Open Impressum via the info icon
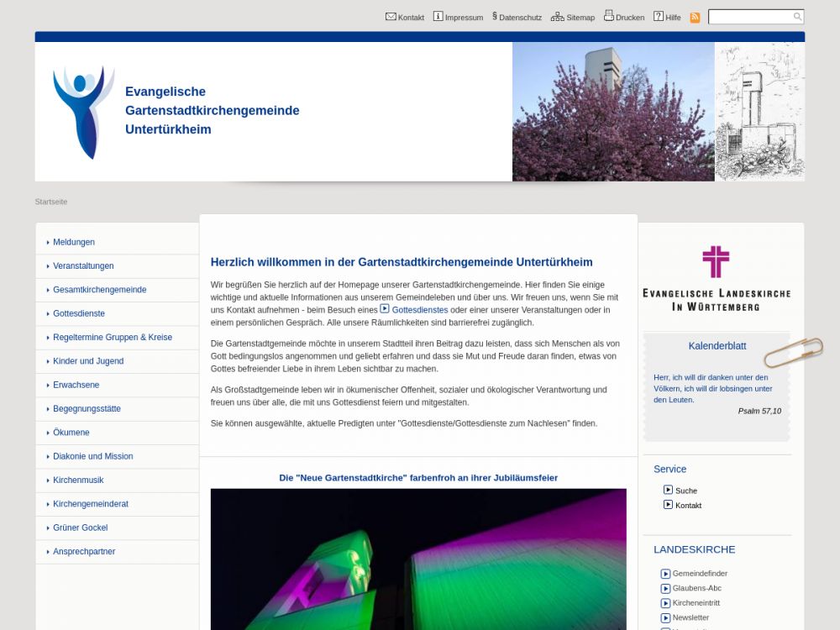The image size is (840, 630). click(x=438, y=17)
